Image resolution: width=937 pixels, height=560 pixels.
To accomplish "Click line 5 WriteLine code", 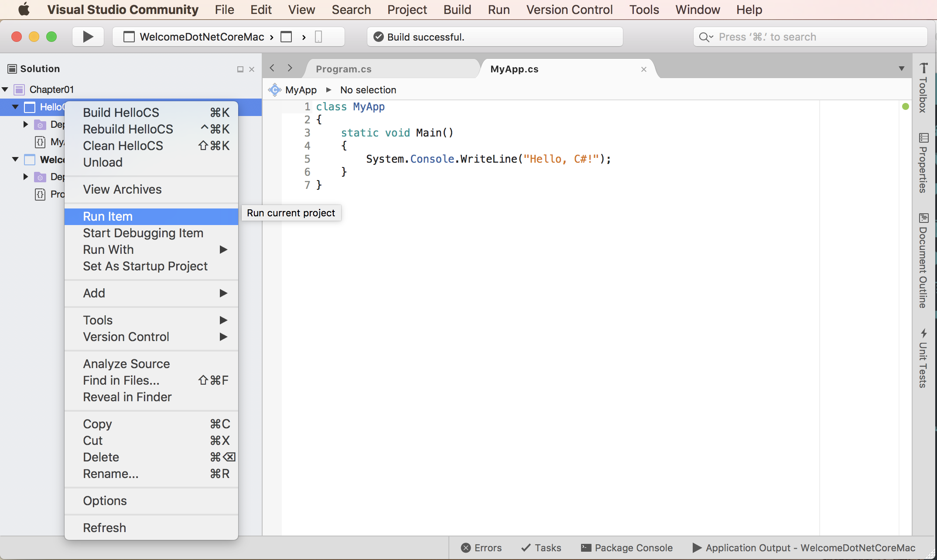I will click(x=488, y=159).
